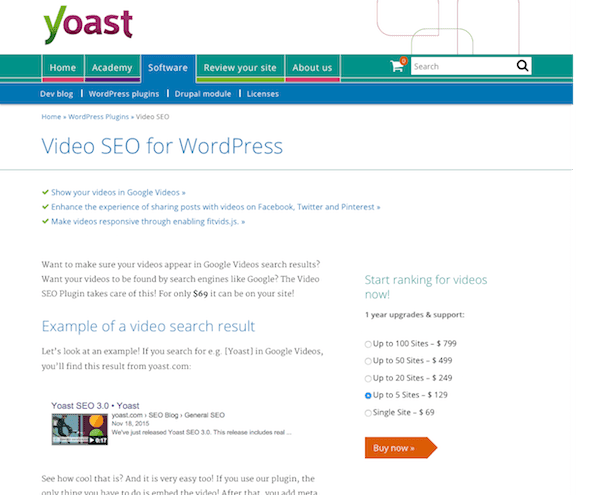Select Single Site $69 radio option
Viewport: 600px width, 495px height.
pyautogui.click(x=368, y=413)
